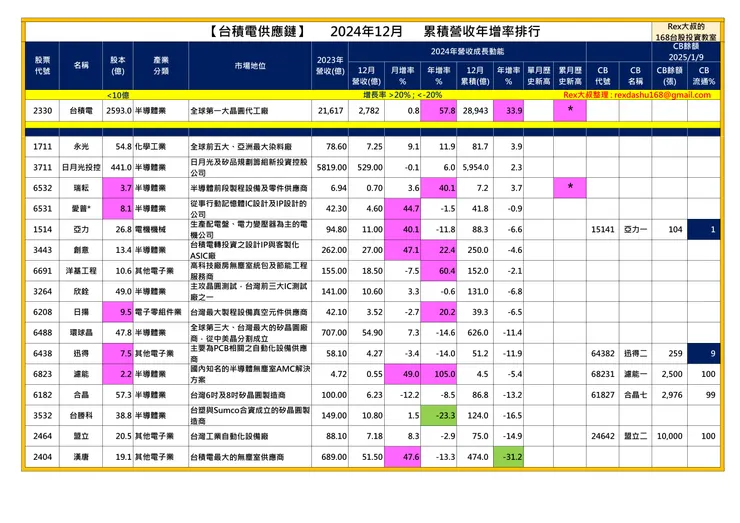This screenshot has height=523, width=740.
Task: Click the 市場地位 column header
Action: (250, 66)
